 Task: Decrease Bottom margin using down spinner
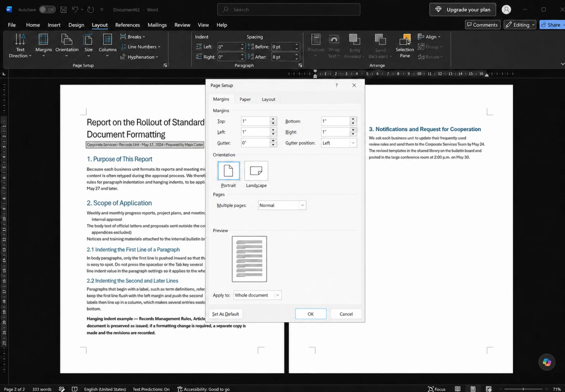353,123
